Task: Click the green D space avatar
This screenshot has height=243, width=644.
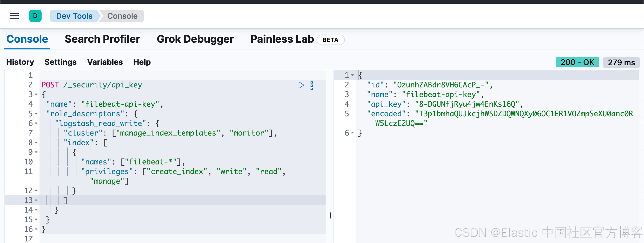Action: [35, 16]
